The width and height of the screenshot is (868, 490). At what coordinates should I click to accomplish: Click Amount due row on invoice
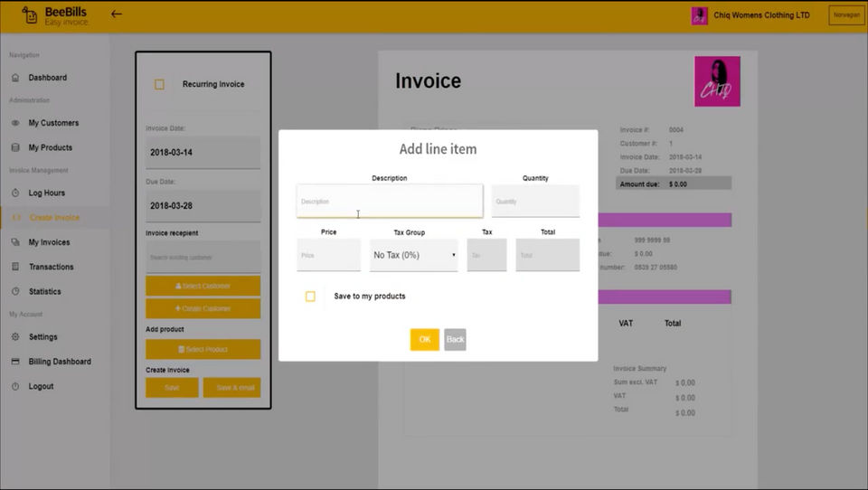[x=674, y=184]
